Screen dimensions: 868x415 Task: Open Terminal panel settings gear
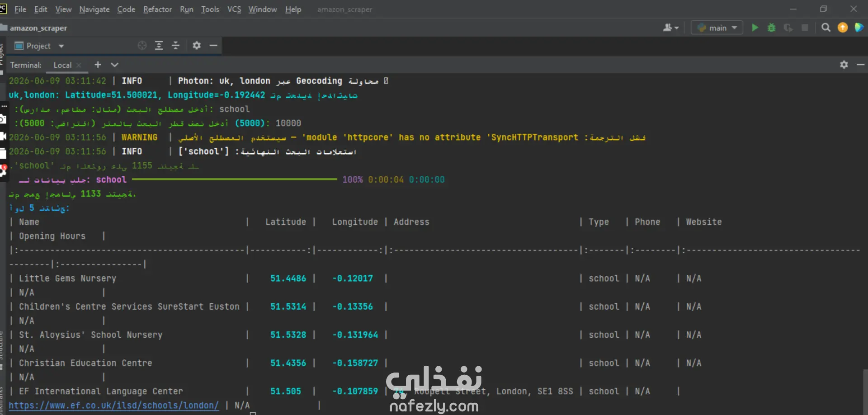(844, 65)
